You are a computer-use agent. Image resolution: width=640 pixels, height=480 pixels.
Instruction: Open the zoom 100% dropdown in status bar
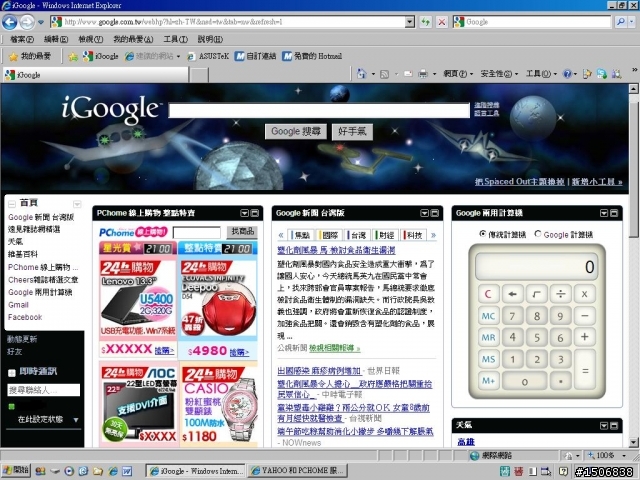coord(624,455)
